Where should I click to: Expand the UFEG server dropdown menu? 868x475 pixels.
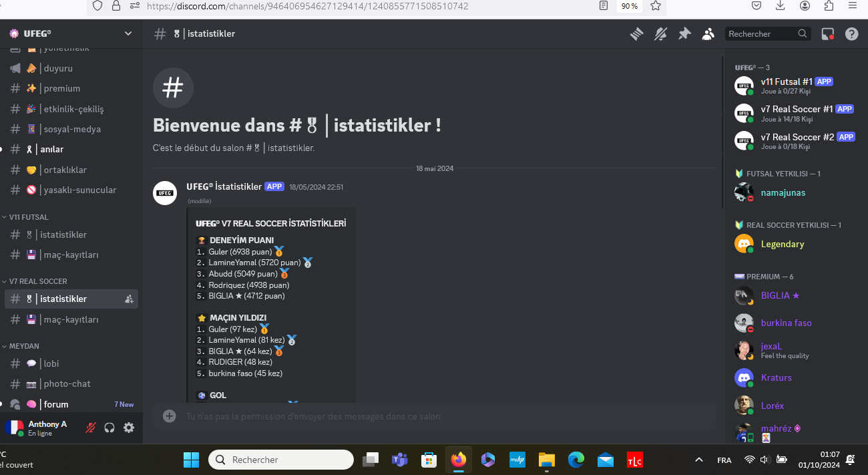[x=128, y=33]
